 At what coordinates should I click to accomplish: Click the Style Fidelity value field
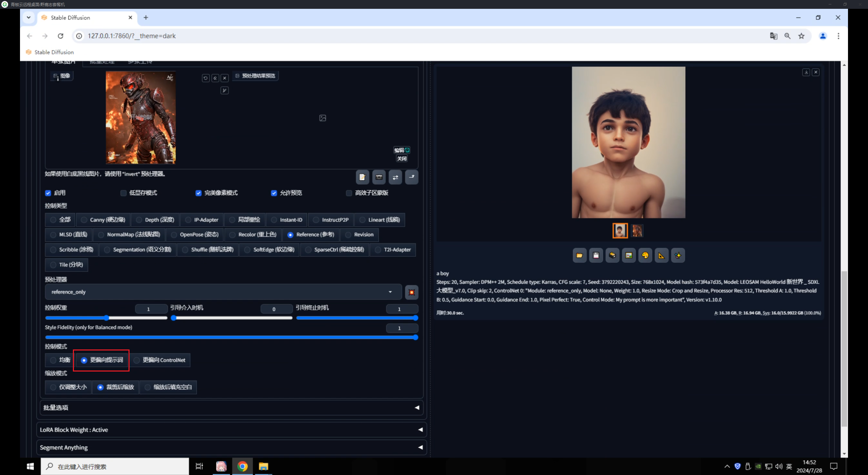point(402,328)
